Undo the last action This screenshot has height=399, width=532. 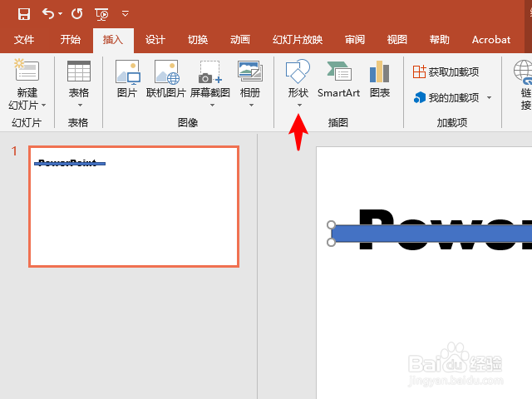point(48,14)
